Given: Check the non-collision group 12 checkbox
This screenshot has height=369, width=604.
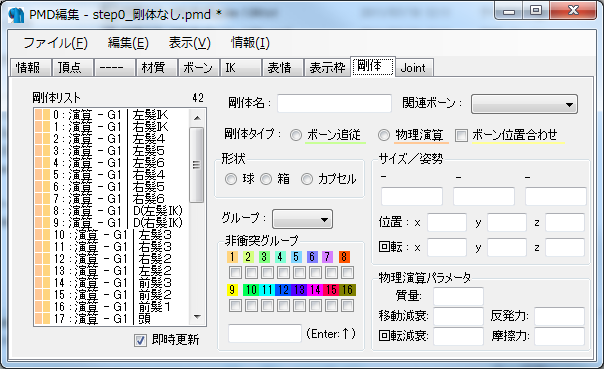Looking at the screenshot, I should (x=283, y=306).
